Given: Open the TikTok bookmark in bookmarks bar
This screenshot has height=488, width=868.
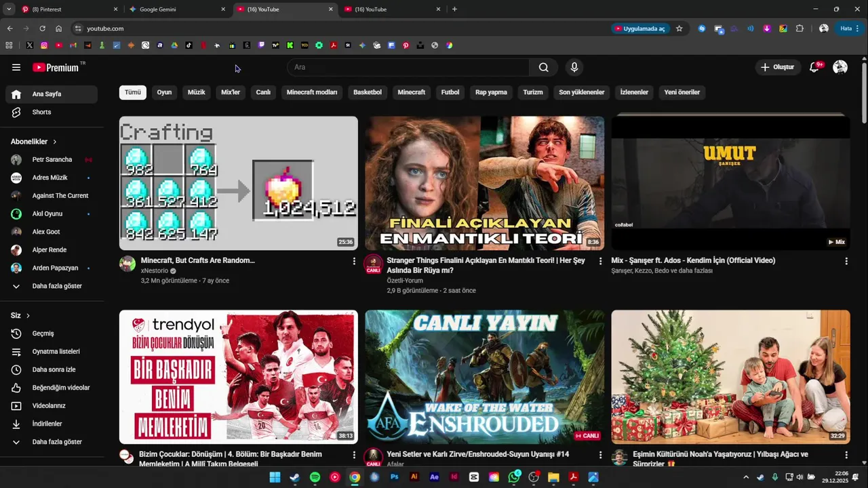Looking at the screenshot, I should click(x=189, y=45).
